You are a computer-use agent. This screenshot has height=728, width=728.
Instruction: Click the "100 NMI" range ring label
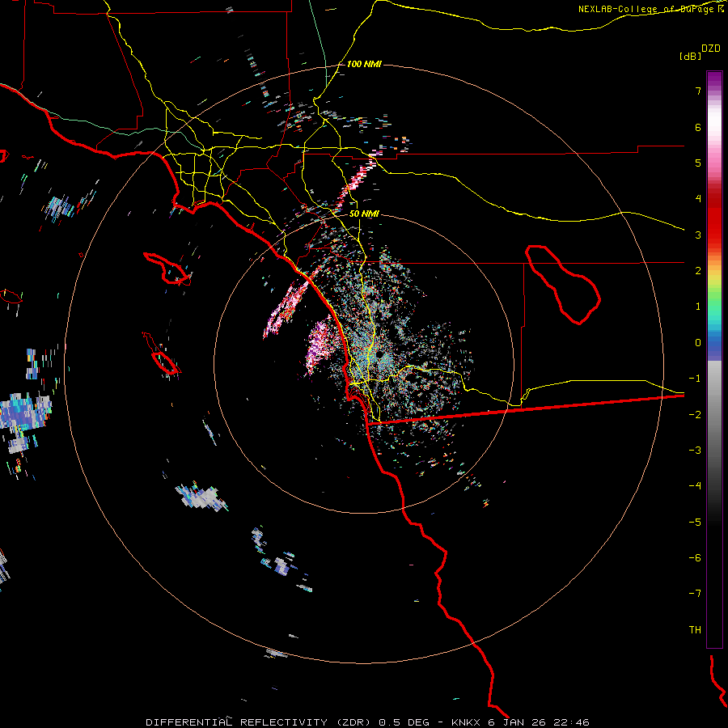click(364, 64)
